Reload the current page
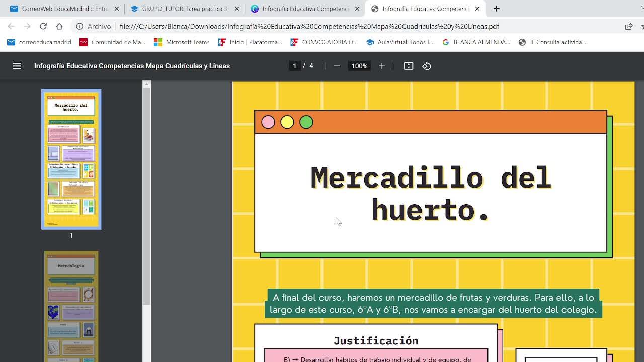 click(43, 26)
